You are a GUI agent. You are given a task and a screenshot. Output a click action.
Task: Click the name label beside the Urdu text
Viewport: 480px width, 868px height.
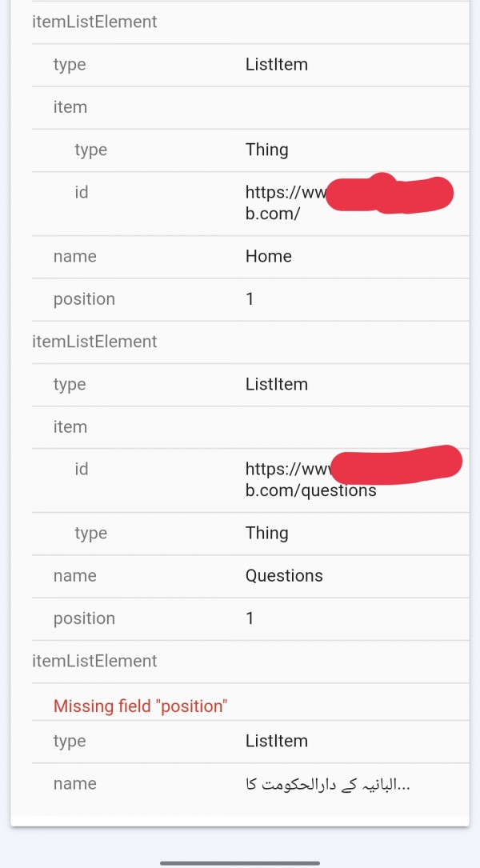tap(74, 784)
